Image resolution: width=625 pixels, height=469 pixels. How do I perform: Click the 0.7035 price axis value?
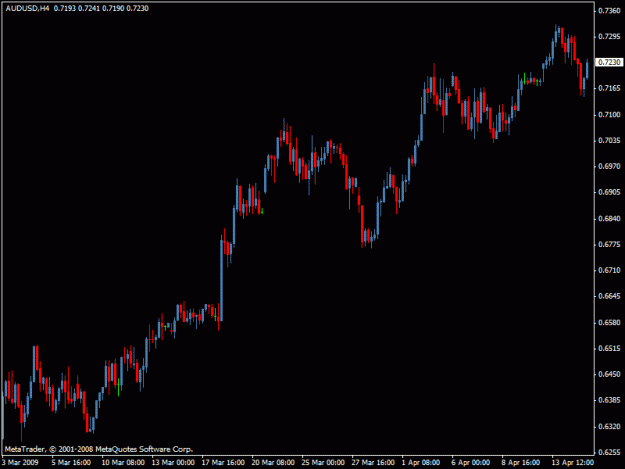pos(609,141)
